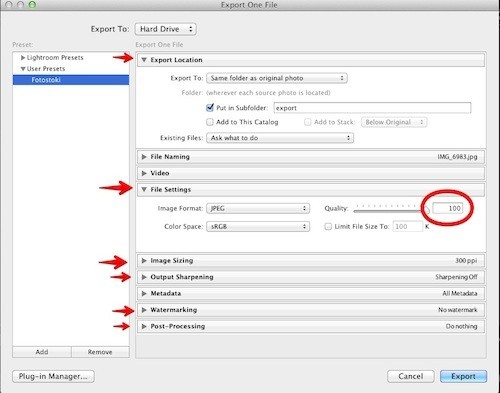Expand the Image Sizing section
This screenshot has width=500, height=393.
144,261
